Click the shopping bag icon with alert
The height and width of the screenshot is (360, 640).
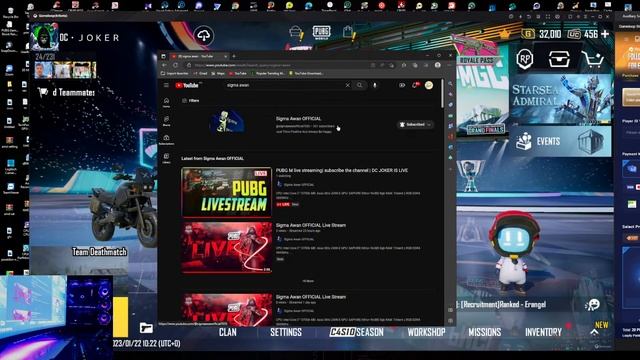pyautogui.click(x=348, y=33)
